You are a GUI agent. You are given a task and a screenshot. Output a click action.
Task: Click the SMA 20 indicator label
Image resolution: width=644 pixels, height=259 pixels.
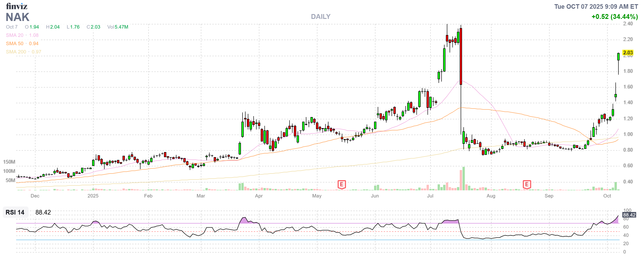(x=15, y=35)
